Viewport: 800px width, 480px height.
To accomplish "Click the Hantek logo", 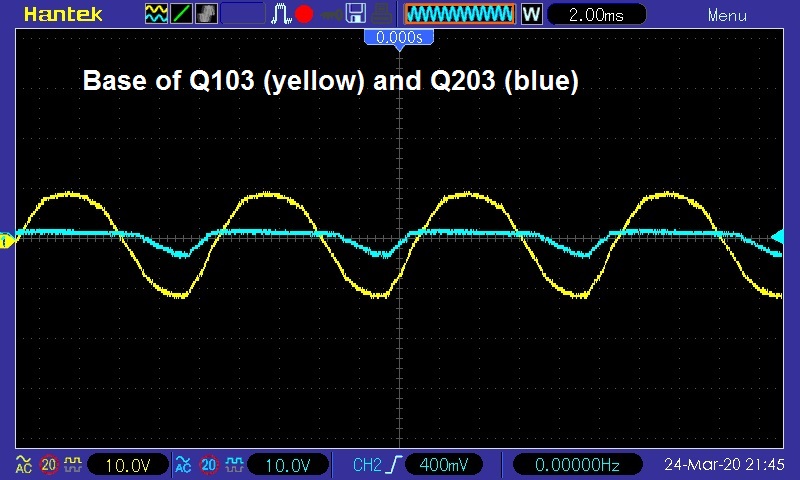I will [63, 14].
